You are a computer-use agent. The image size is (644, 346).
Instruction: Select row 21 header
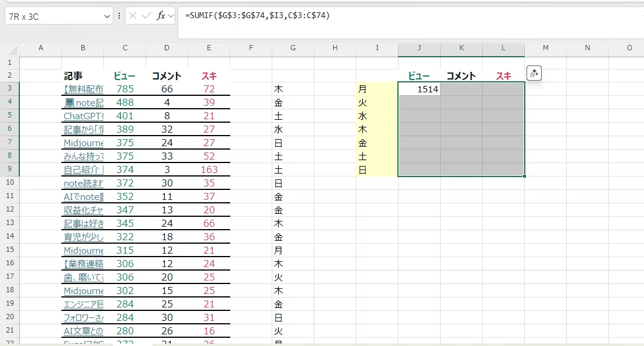click(x=10, y=330)
